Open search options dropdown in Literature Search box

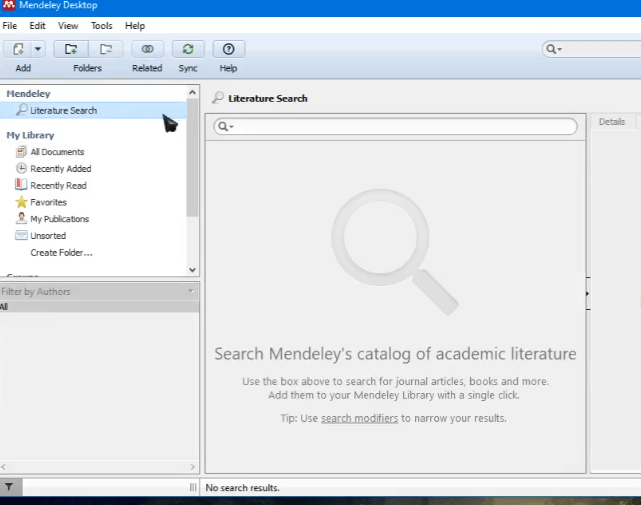click(x=226, y=127)
